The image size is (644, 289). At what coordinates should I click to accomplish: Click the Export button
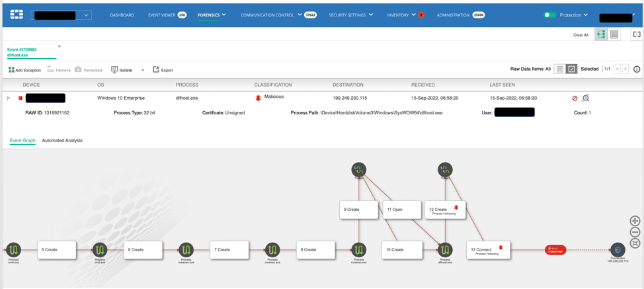[x=163, y=70]
